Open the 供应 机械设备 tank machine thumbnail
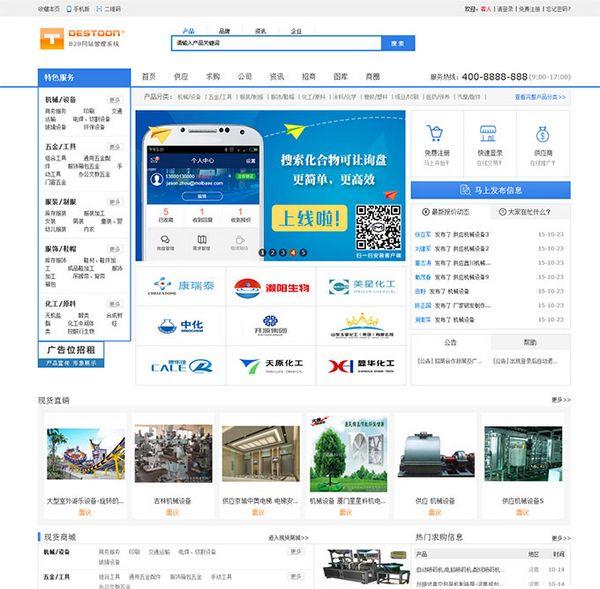Viewport: 600px width, 589px height. [435, 455]
